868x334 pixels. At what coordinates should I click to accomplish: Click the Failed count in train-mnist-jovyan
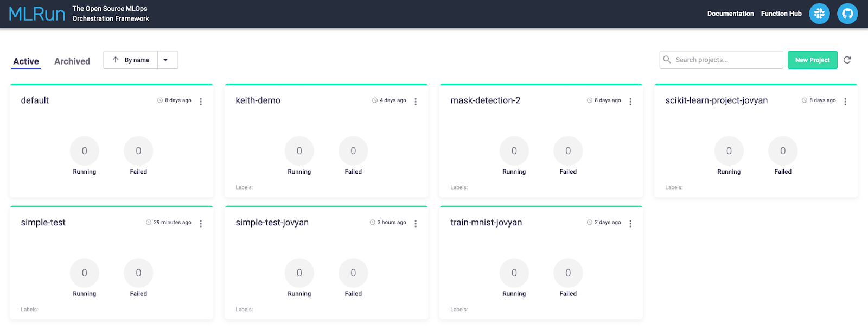coord(568,273)
